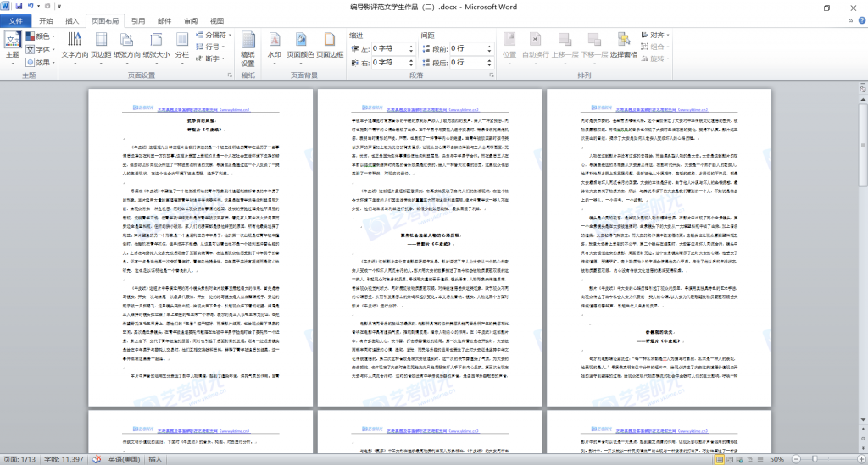
Task: Expand the 分隔符 (Breaks) dropdown
Action: (211, 36)
